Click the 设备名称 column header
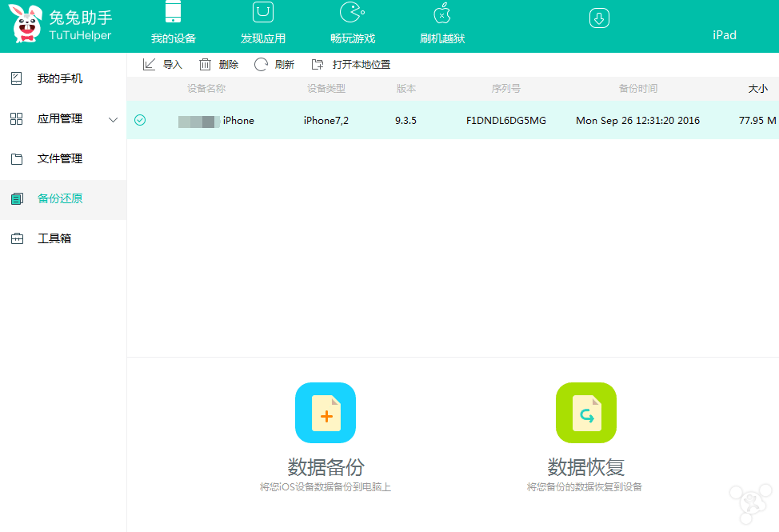This screenshot has width=779, height=532. (x=206, y=89)
